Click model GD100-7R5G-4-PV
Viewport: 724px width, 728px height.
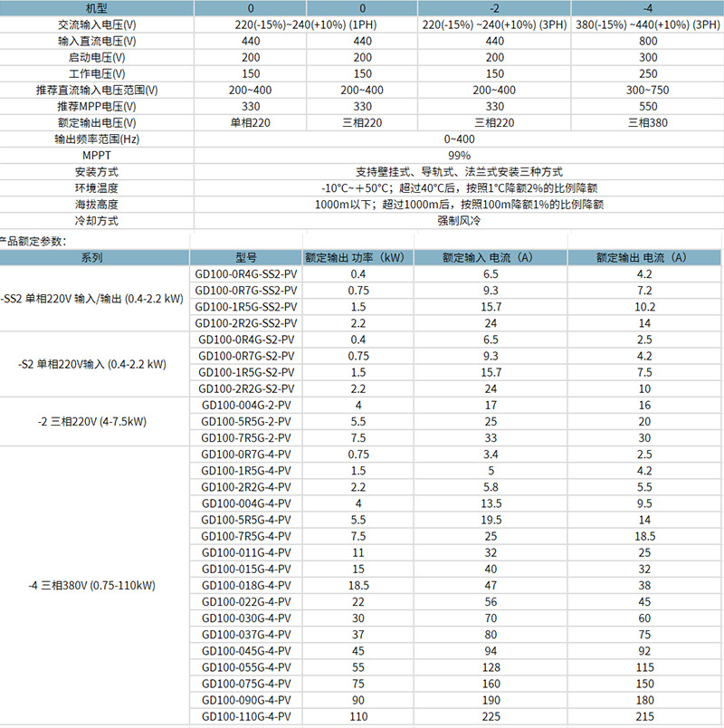pyautogui.click(x=246, y=536)
